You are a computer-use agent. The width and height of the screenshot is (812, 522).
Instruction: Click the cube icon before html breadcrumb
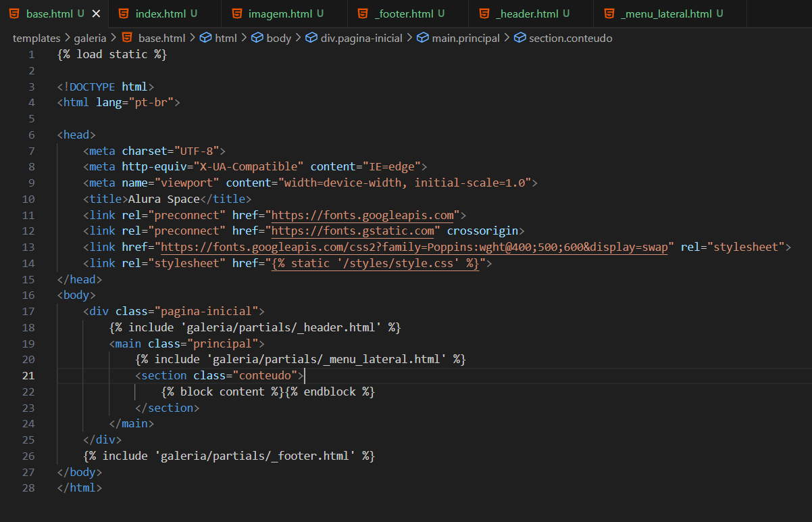pos(205,39)
